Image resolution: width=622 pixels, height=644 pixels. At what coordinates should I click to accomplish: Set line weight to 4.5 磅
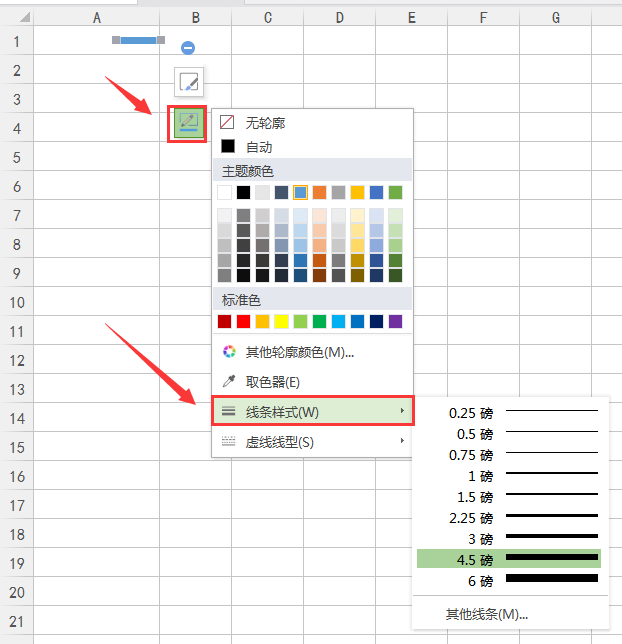[x=509, y=559]
